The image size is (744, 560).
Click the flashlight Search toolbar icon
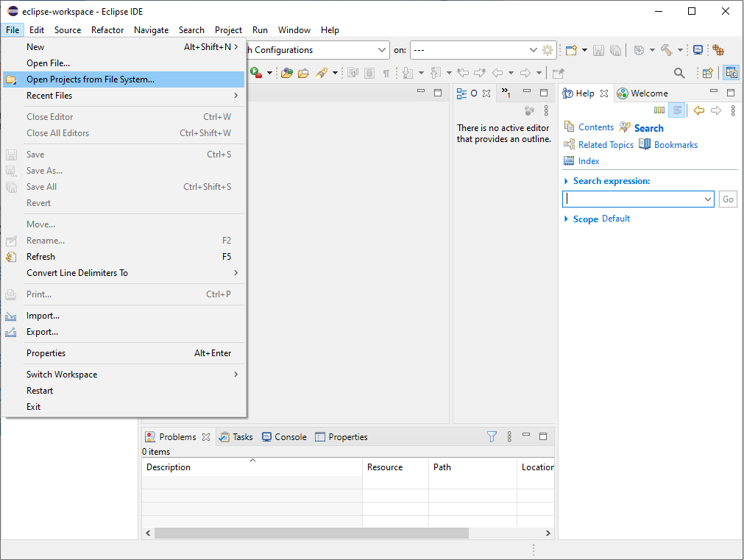322,73
